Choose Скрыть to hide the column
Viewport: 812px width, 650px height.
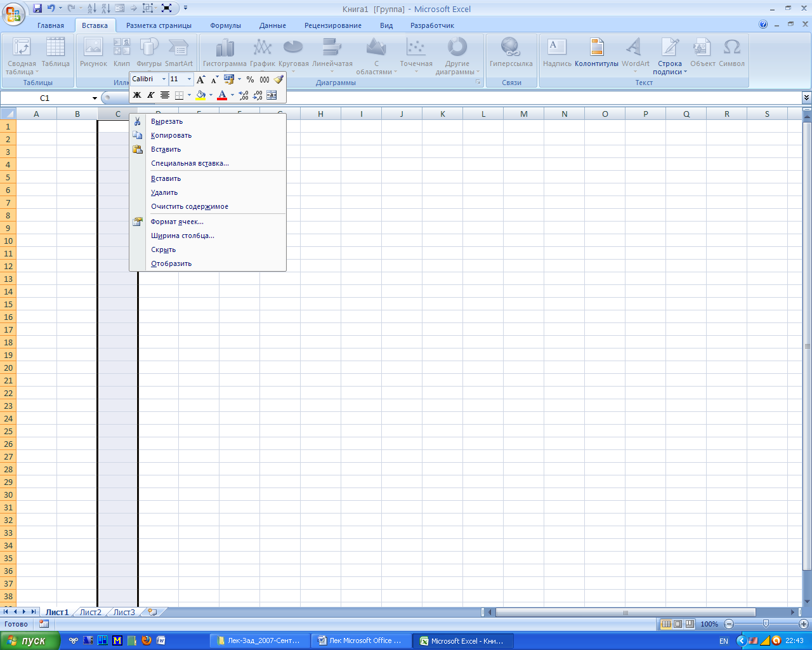[208, 249]
